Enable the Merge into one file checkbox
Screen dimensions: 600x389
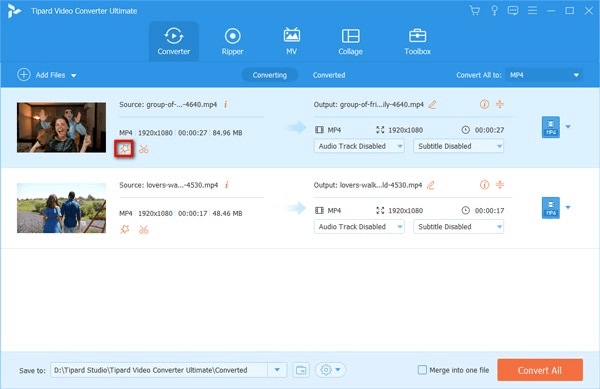click(x=422, y=370)
